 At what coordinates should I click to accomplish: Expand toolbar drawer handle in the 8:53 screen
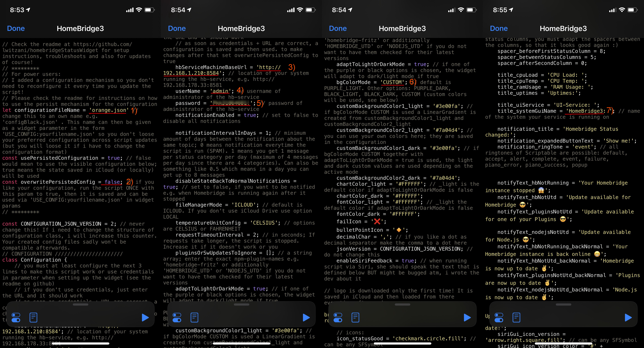[80, 305]
